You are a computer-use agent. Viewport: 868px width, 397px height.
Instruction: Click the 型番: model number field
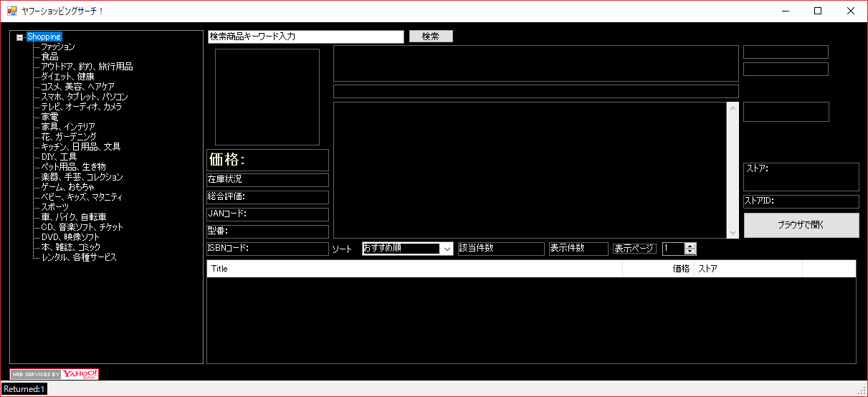pyautogui.click(x=267, y=231)
